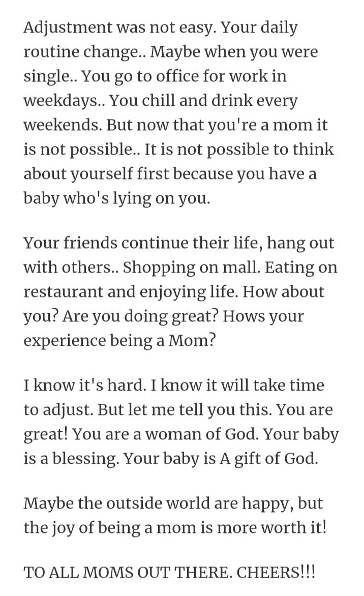
Task: Click the question 'Are you doing great?'
Action: tap(141, 316)
